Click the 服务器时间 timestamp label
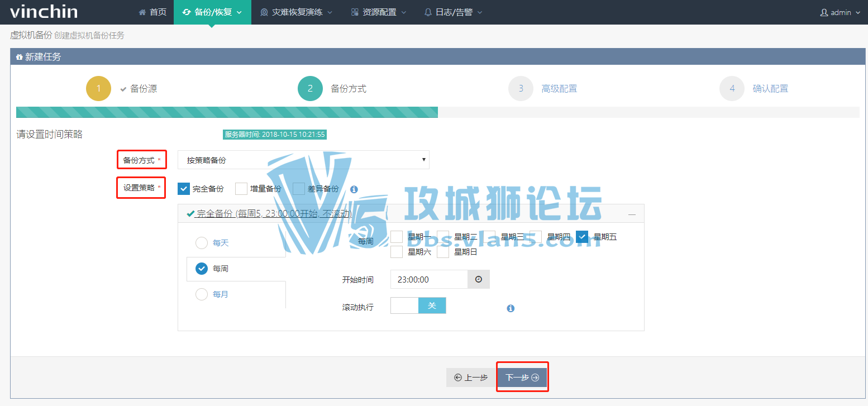This screenshot has width=868, height=406. pyautogui.click(x=274, y=135)
